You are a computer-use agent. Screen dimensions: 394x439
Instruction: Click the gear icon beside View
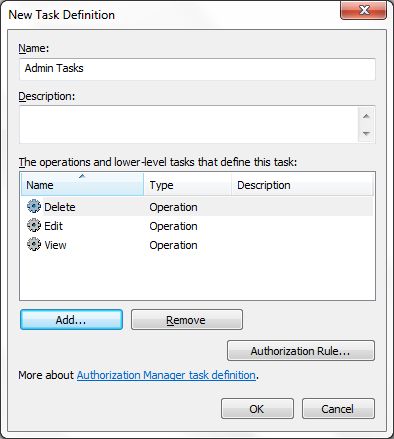pyautogui.click(x=34, y=244)
